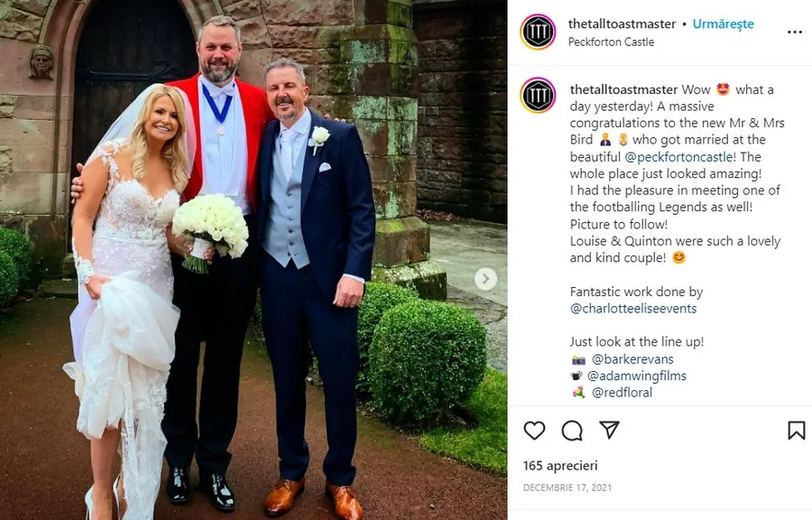Open comments via the speech bubble icon
The width and height of the screenshot is (812, 520).
coord(572,431)
